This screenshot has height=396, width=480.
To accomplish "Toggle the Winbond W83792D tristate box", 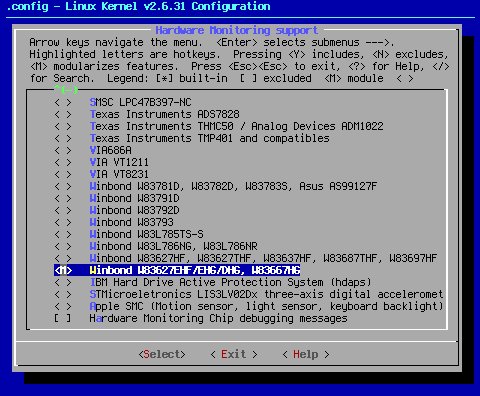I will coord(63,210).
